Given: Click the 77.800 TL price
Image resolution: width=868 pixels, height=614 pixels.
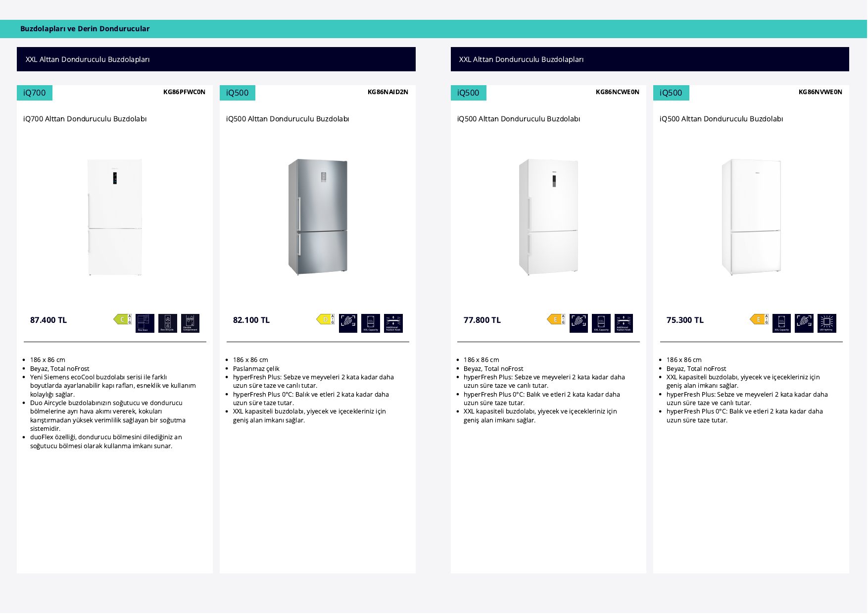Looking at the screenshot, I should coord(482,320).
